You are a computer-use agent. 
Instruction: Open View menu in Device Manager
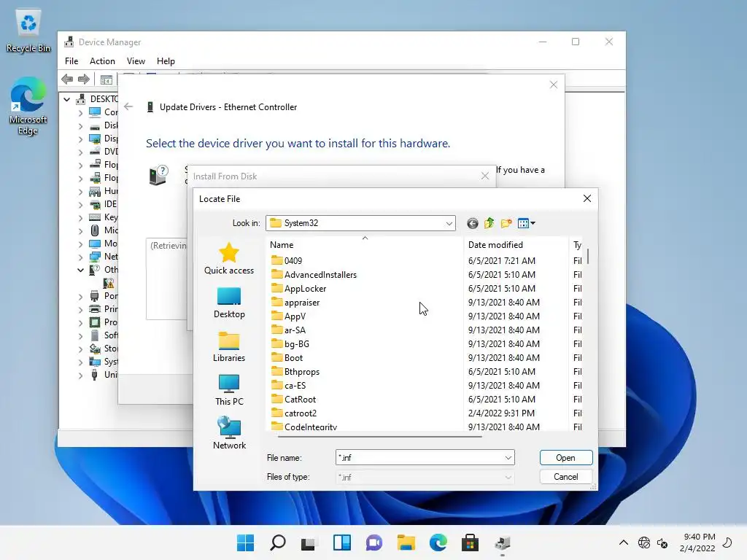pyautogui.click(x=136, y=61)
